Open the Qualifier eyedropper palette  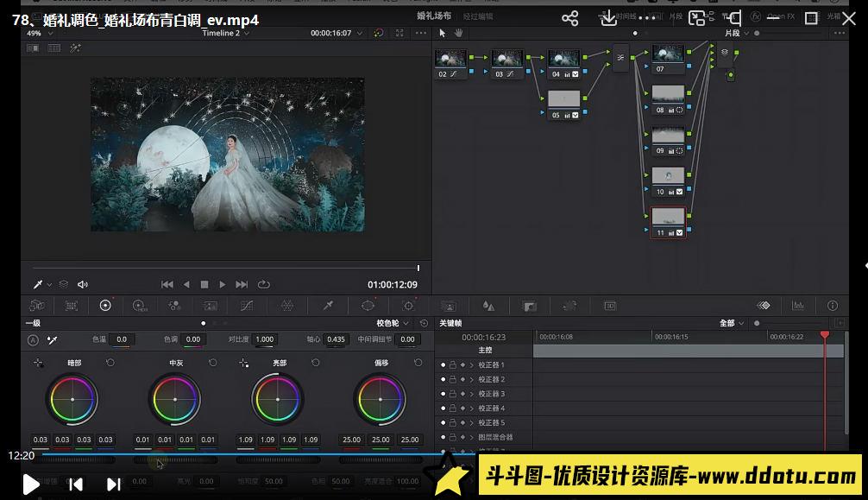point(328,306)
